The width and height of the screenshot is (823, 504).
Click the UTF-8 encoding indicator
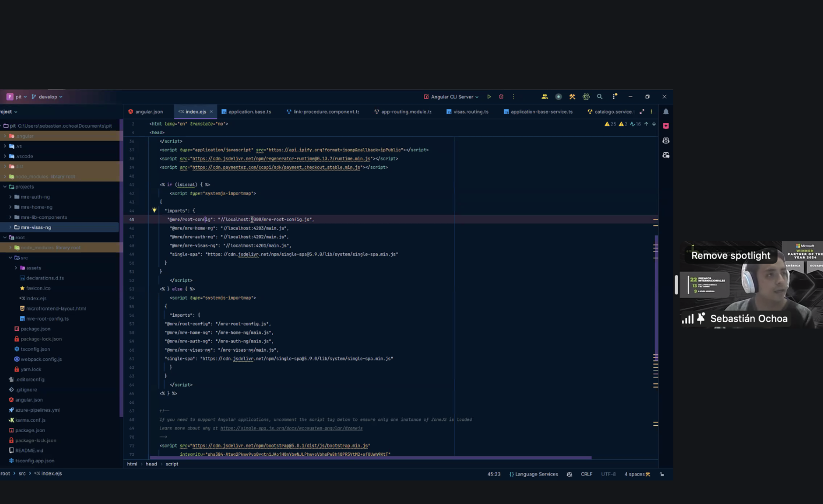point(608,474)
